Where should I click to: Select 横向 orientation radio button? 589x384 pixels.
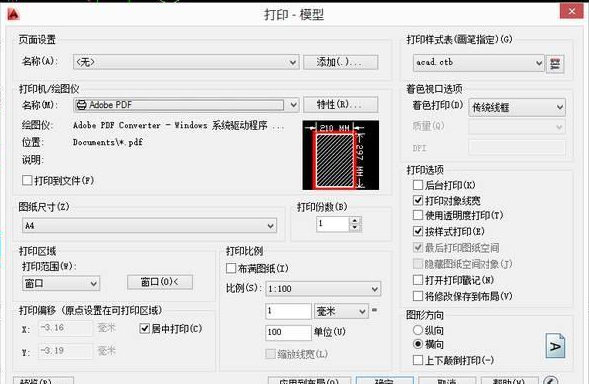pos(418,344)
